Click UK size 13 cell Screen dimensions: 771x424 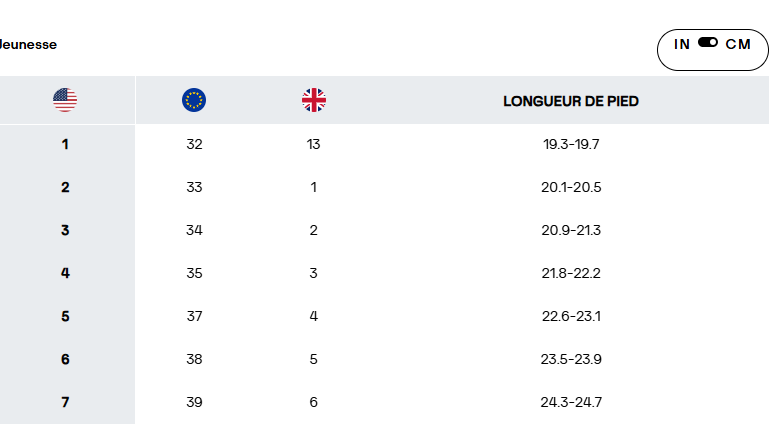tap(314, 144)
